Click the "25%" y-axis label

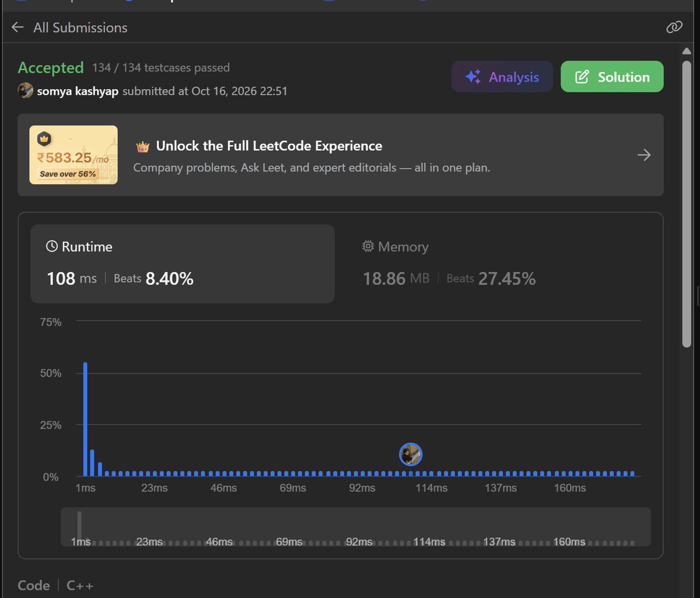click(50, 425)
